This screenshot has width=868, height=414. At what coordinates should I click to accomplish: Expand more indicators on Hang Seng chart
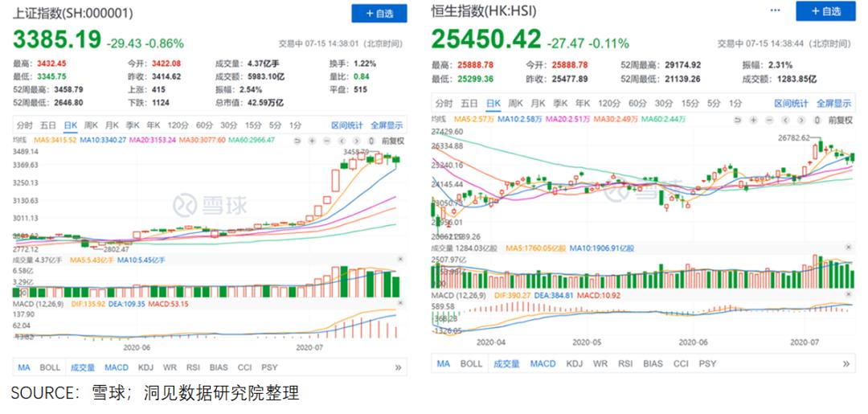click(845, 363)
